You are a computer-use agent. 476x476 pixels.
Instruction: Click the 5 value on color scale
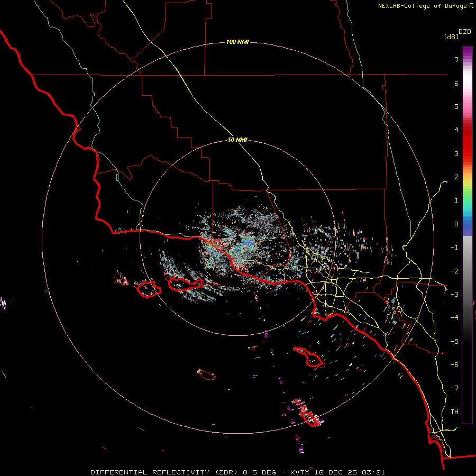tap(456, 106)
